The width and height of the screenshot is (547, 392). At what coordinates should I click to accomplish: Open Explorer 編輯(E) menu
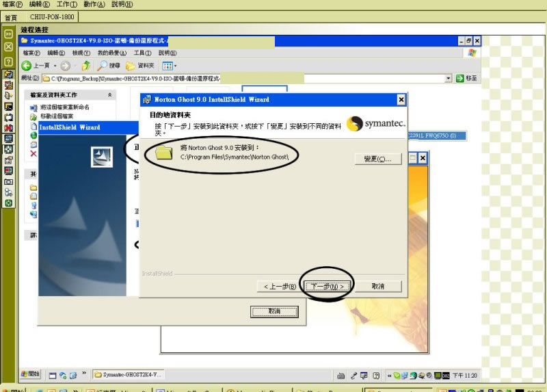[56, 53]
